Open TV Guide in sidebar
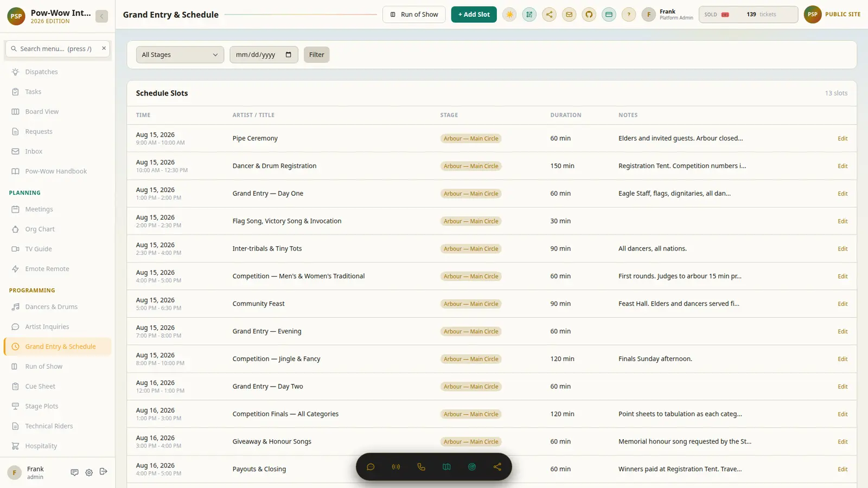Screen dimensions: 868x488 58,249
